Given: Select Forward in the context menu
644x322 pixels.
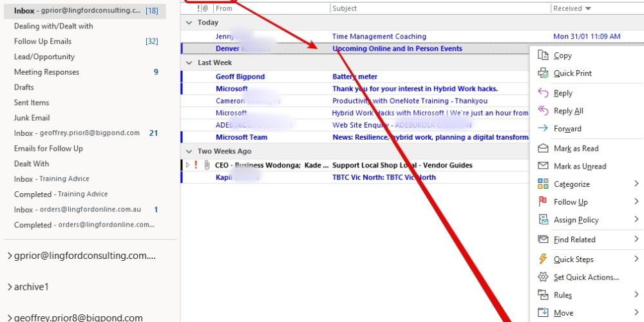Looking at the screenshot, I should click(x=567, y=129).
